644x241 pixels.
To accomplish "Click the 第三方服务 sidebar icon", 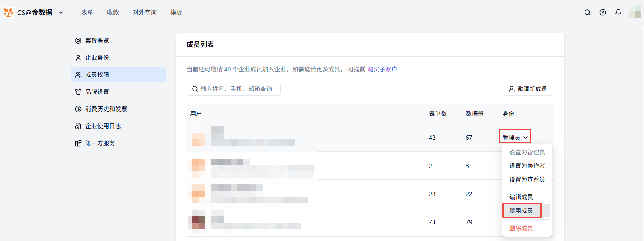I will coord(78,143).
